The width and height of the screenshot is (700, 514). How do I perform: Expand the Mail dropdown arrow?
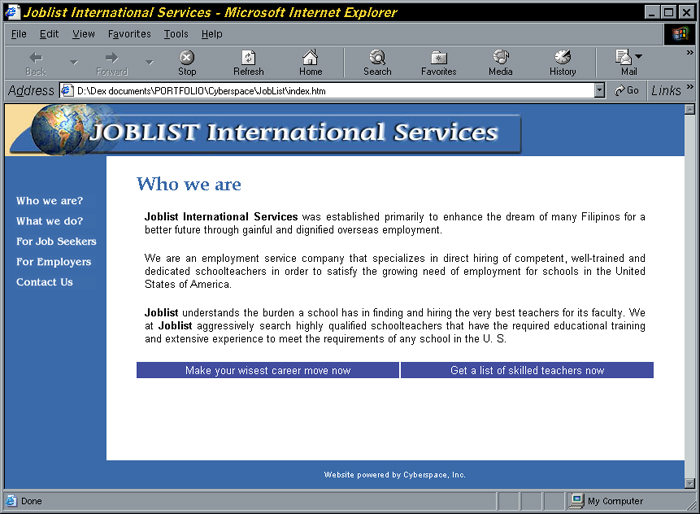click(x=639, y=57)
